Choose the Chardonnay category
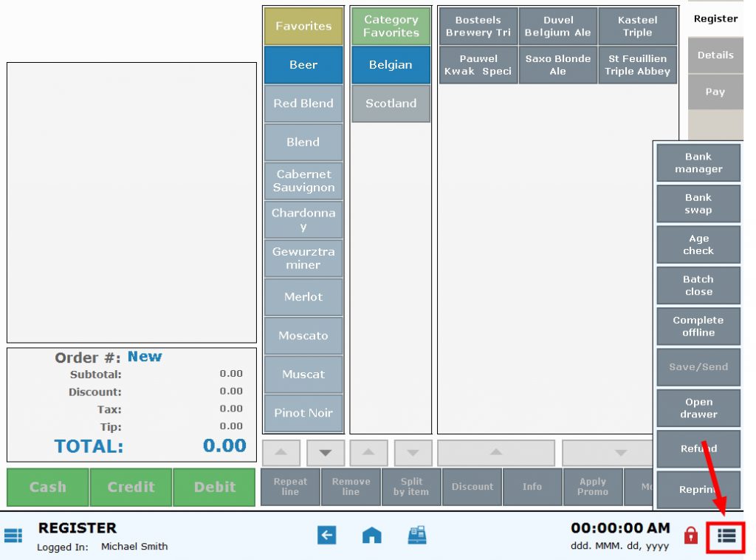 (303, 219)
